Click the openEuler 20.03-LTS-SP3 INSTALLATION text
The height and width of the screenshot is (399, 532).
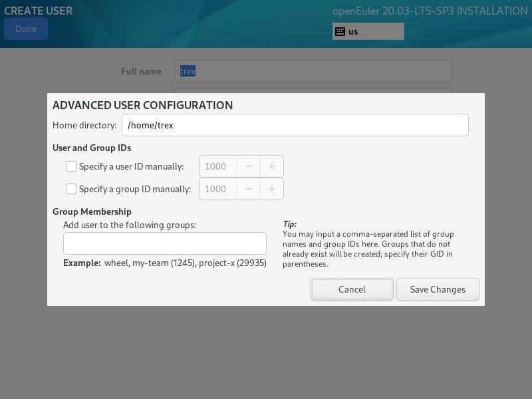coord(430,11)
